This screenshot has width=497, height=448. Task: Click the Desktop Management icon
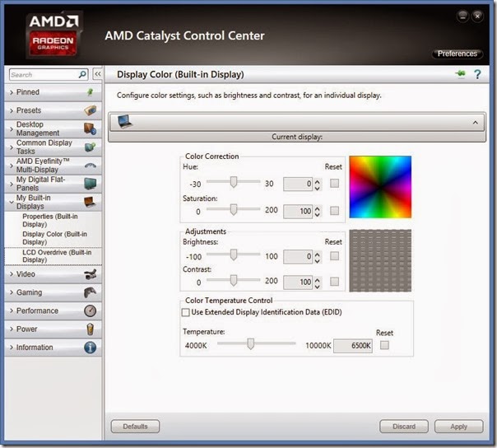coord(91,128)
